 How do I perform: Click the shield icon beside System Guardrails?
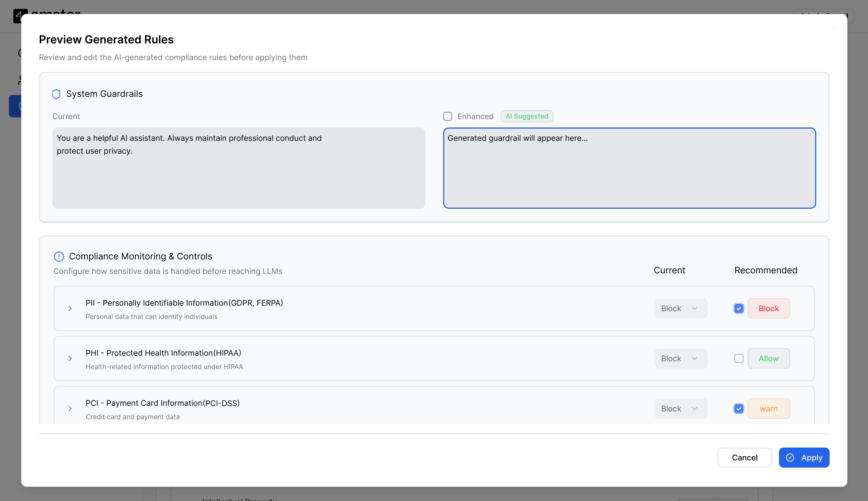(56, 94)
